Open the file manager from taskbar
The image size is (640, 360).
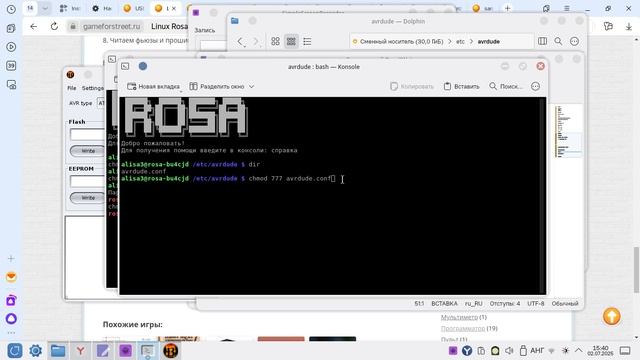click(58, 351)
